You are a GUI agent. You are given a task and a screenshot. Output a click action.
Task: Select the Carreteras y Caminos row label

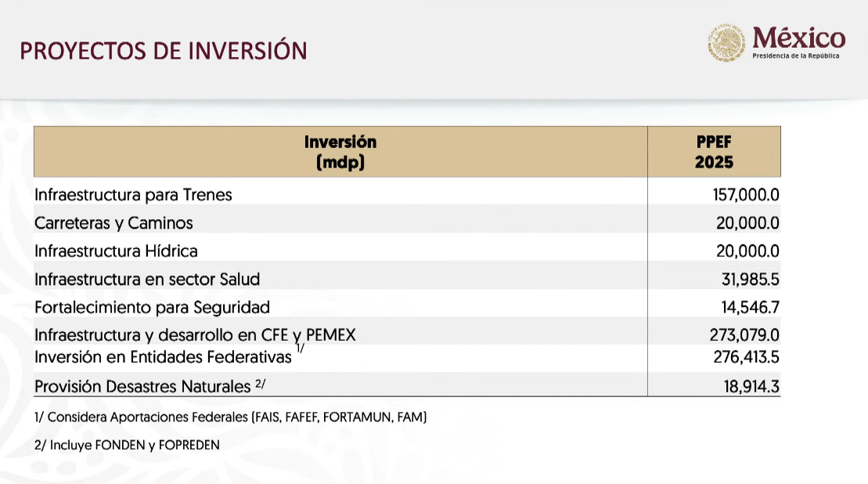(113, 223)
